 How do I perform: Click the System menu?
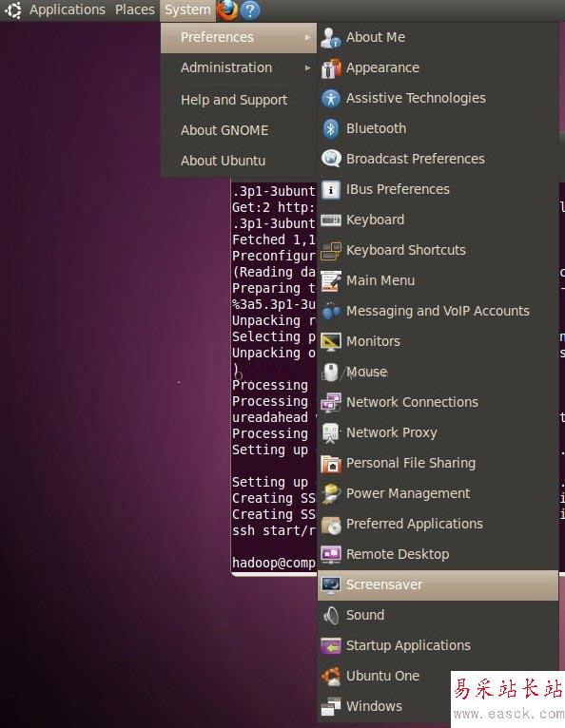[x=187, y=10]
